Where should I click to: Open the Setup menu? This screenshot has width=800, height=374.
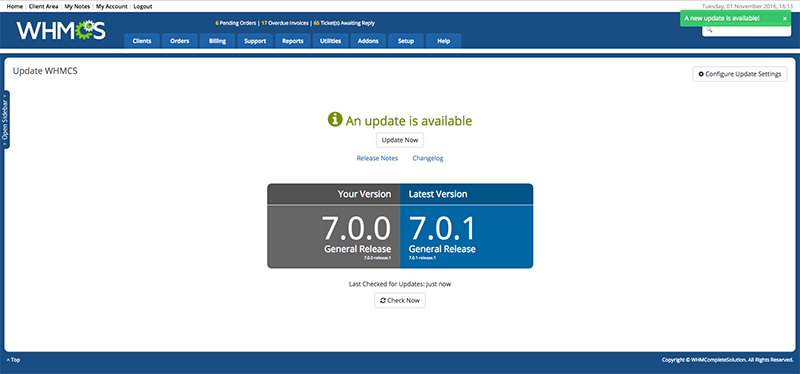tap(406, 41)
